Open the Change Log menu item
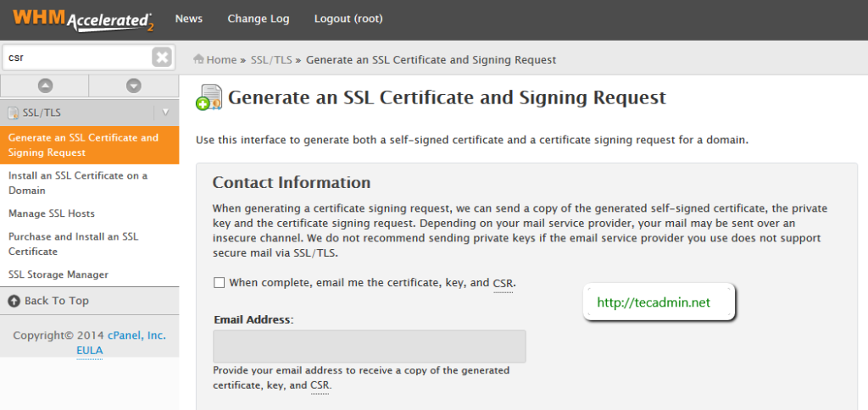 (258, 19)
